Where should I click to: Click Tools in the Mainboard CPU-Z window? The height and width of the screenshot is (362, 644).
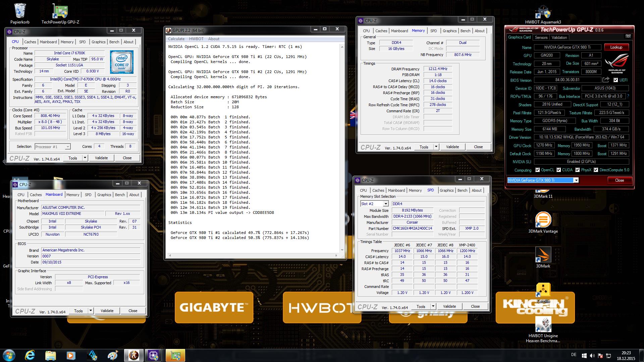78,311
